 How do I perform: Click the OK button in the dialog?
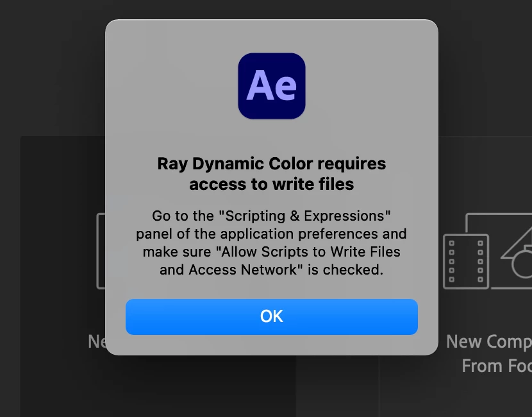pyautogui.click(x=271, y=316)
